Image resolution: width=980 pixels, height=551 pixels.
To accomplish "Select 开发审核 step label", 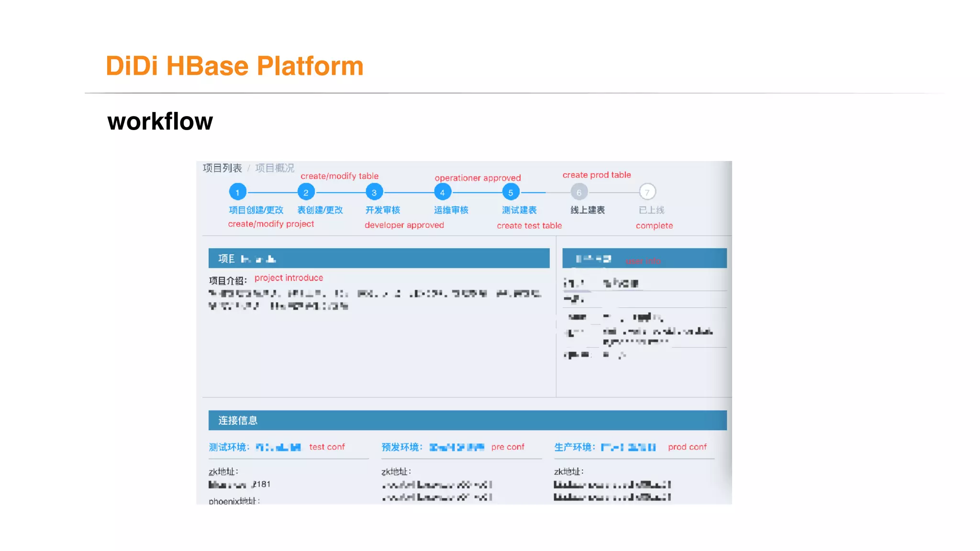I will coord(383,210).
